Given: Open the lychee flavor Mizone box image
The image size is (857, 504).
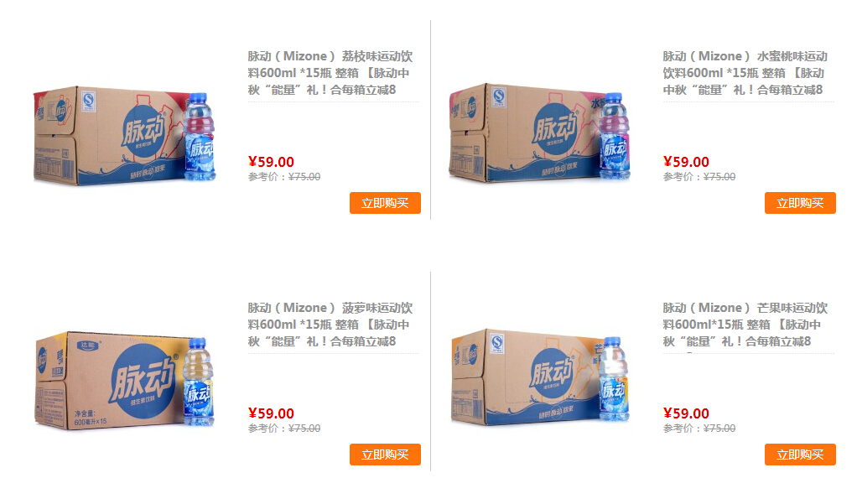Looking at the screenshot, I should tap(125, 136).
